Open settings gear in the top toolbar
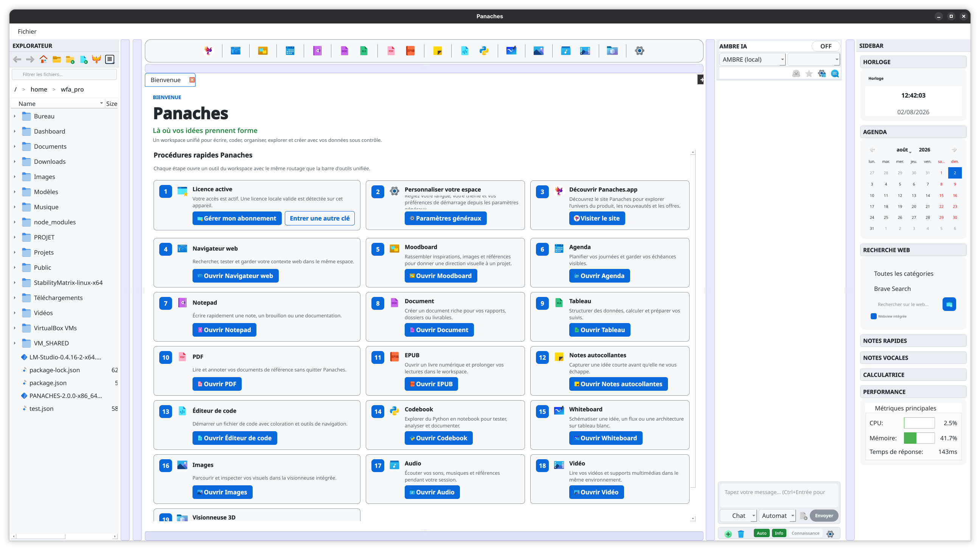The height and width of the screenshot is (550, 980). 640,51
